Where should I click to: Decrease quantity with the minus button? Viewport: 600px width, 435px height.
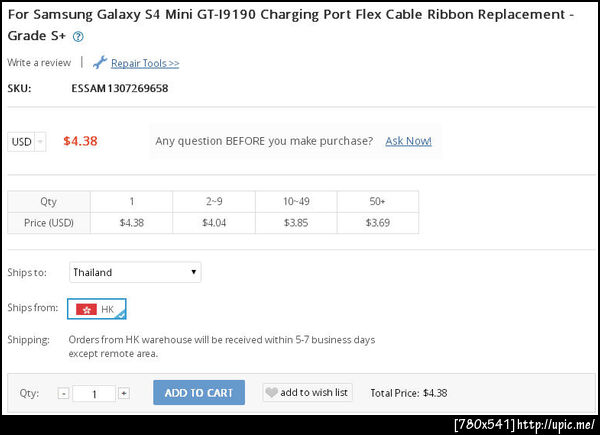(x=64, y=394)
